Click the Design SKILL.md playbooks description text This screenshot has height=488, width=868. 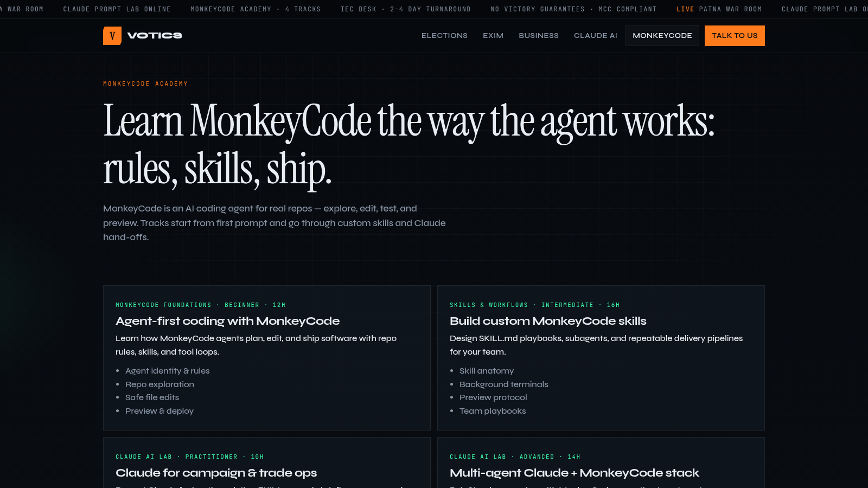point(596,345)
